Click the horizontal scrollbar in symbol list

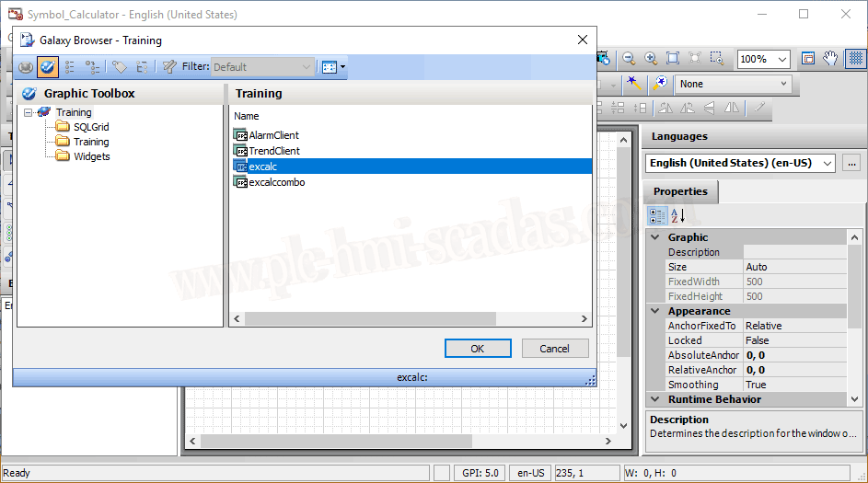pyautogui.click(x=368, y=318)
